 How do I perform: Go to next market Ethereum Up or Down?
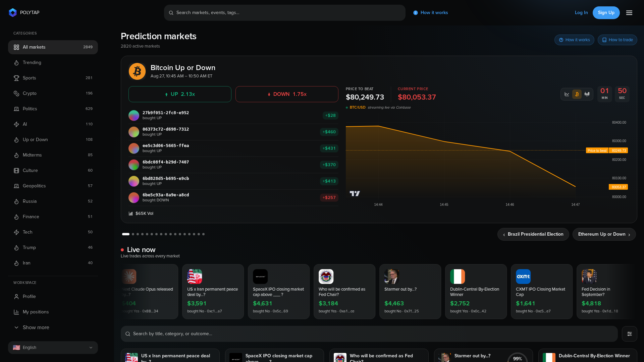pyautogui.click(x=604, y=234)
